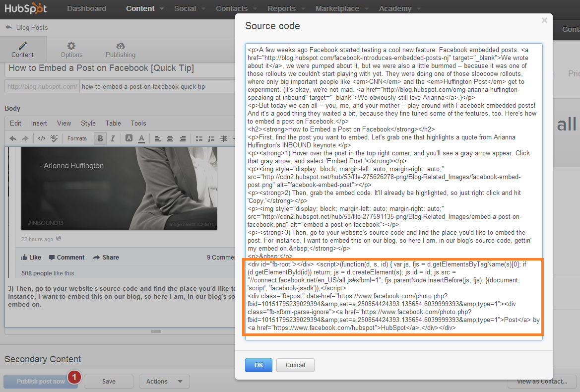Toggle italic formatting
The image size is (580, 392).
113,138
